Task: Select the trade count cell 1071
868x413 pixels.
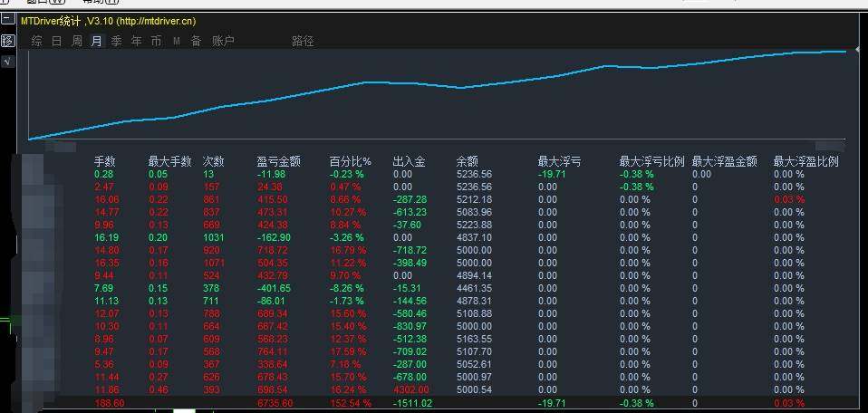Action: pyautogui.click(x=214, y=263)
